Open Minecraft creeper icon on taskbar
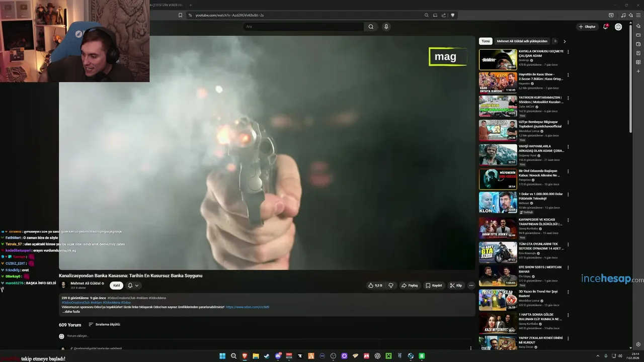This screenshot has height=362, width=644. pos(388,356)
